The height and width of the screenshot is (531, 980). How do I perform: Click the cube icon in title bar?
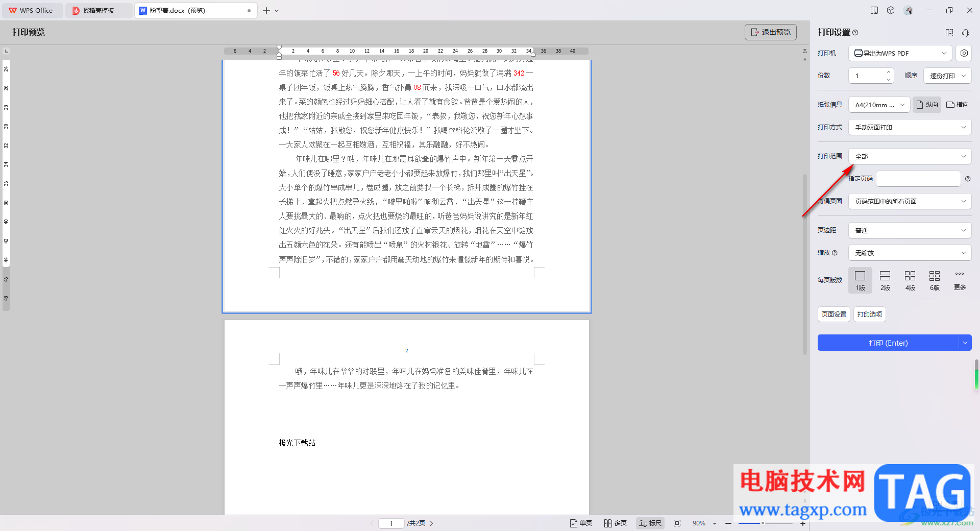click(x=891, y=10)
